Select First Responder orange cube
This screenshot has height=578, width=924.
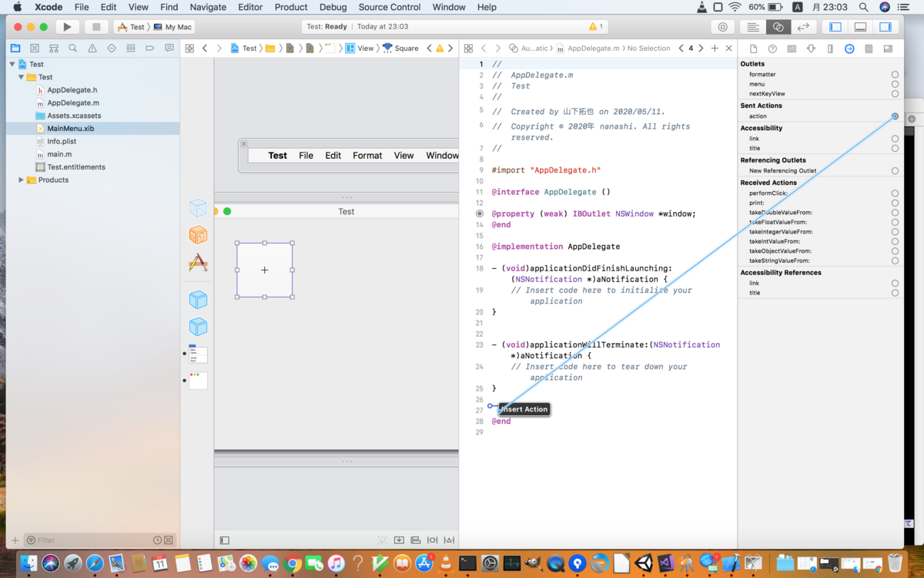(x=198, y=235)
